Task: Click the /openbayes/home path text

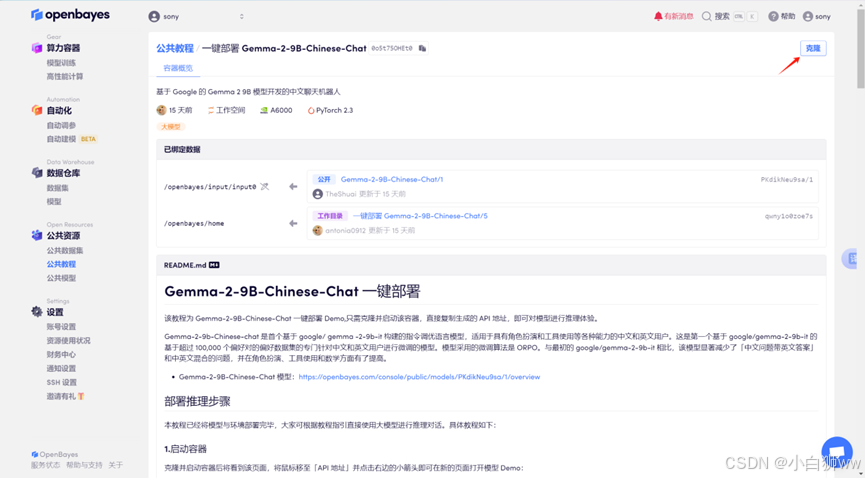Action: tap(194, 224)
